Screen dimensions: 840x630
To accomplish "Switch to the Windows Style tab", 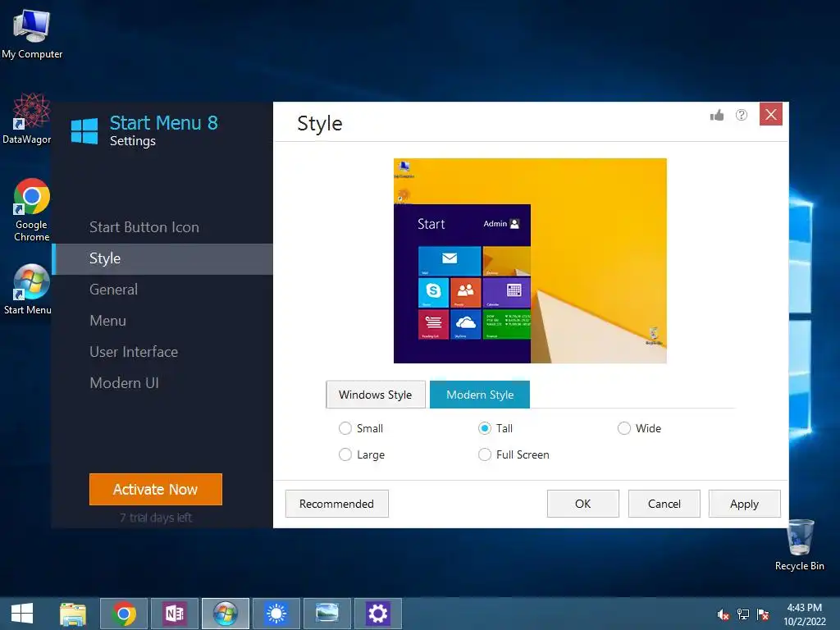I will (x=376, y=395).
